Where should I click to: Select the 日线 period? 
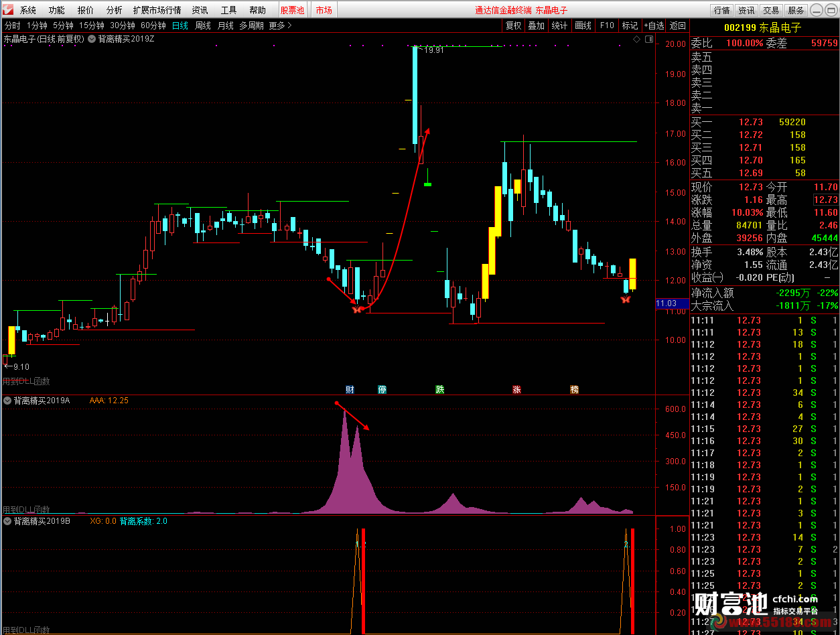click(180, 25)
